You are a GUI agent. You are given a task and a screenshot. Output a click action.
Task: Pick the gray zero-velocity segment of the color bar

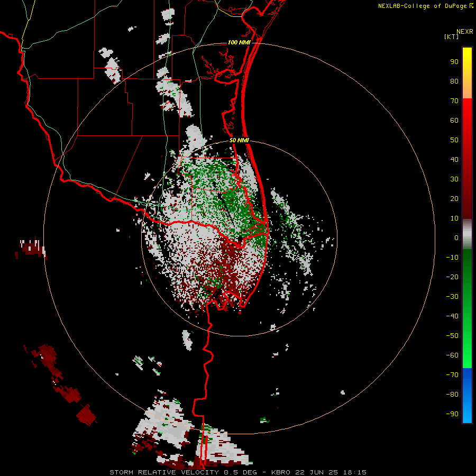[x=467, y=234]
